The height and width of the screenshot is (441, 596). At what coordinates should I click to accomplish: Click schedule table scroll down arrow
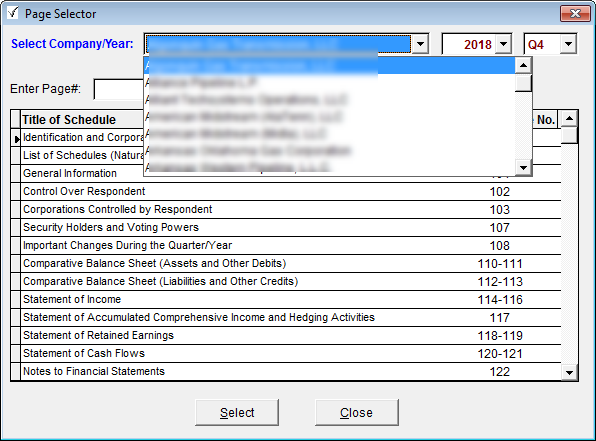tap(569, 372)
